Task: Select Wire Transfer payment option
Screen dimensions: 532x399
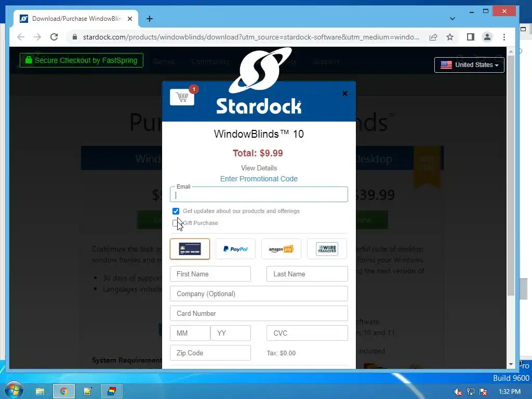Action: point(327,249)
